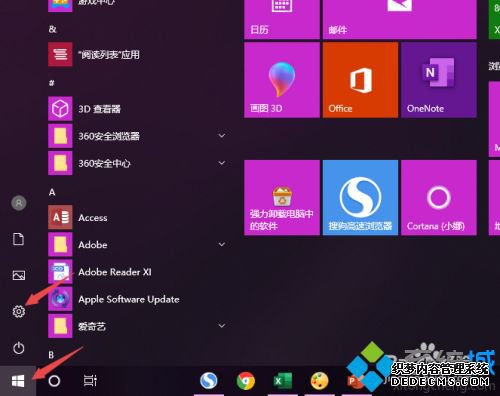Launch Chrome from the taskbar
This screenshot has height=396, width=500.
(246, 381)
